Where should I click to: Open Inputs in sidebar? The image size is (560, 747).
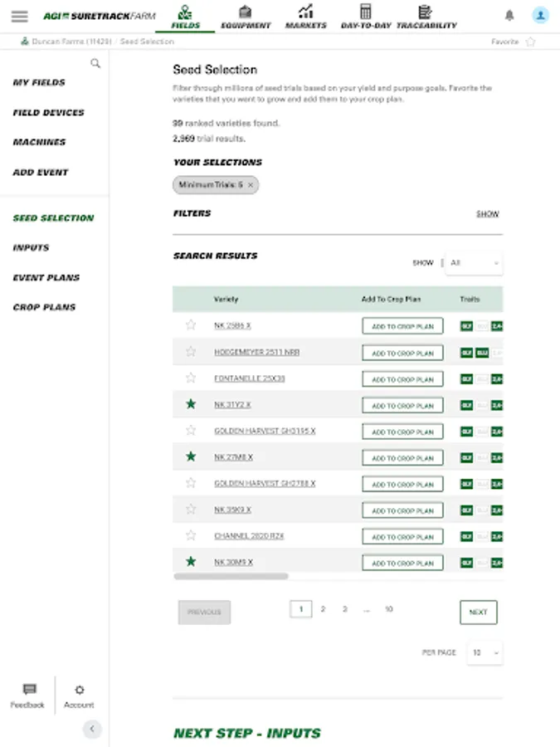[31, 247]
